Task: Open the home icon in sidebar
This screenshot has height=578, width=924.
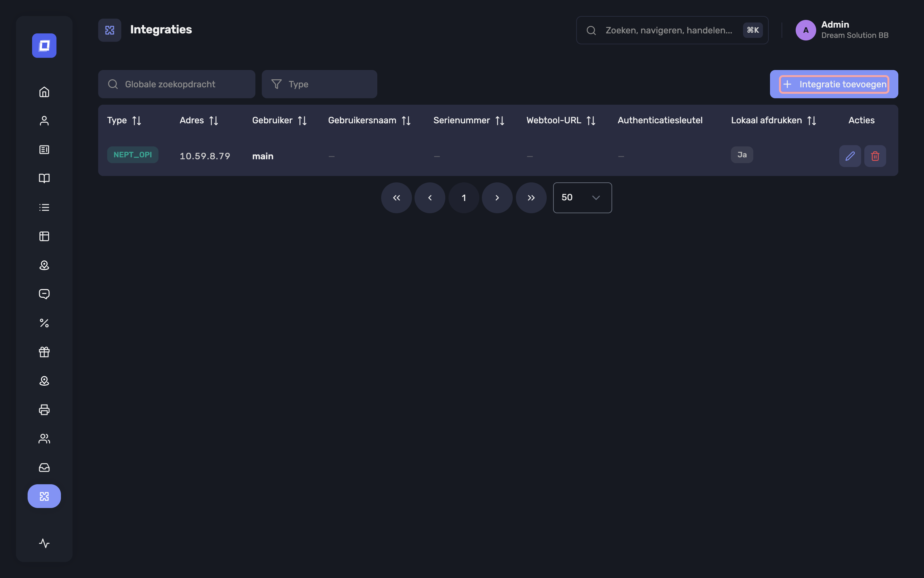Action: click(44, 92)
